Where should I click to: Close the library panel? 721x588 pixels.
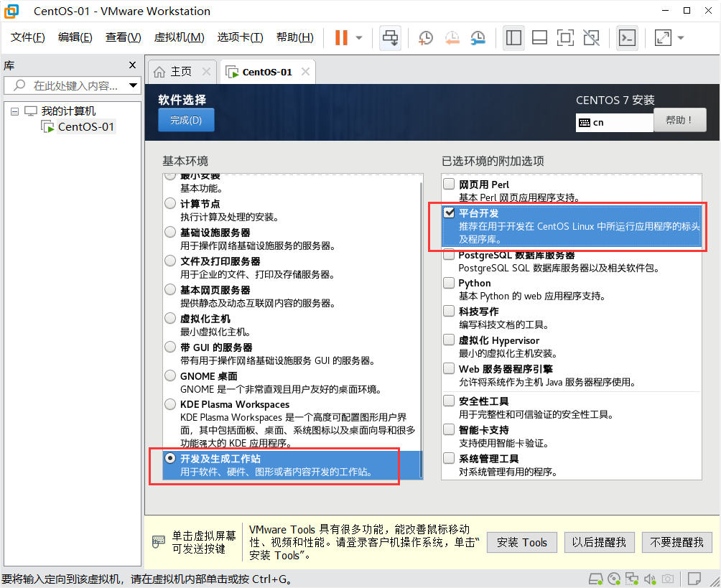[132, 65]
